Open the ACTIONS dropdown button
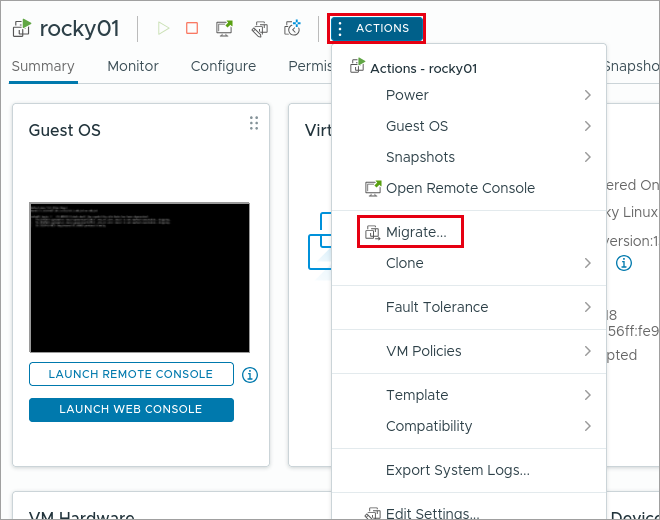Screen dimensions: 660x520 pyautogui.click(x=376, y=28)
